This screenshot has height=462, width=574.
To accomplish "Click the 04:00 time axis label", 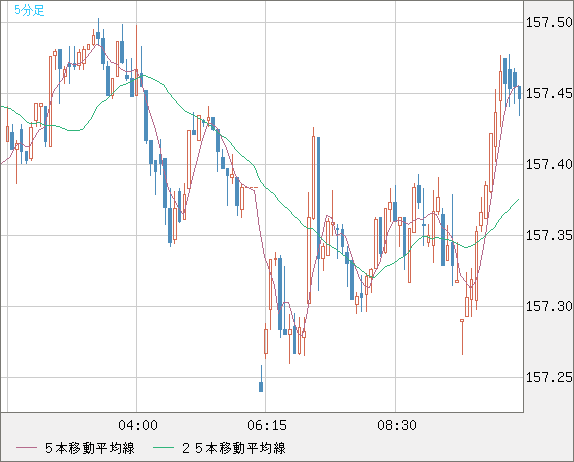I will [x=138, y=425].
